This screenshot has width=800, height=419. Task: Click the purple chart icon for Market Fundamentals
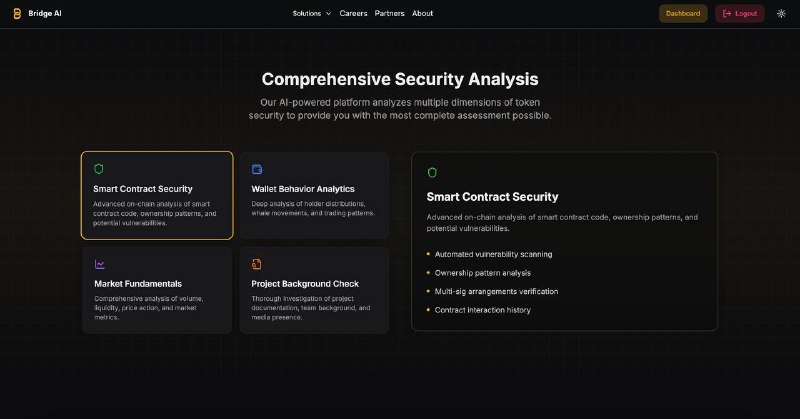click(99, 264)
